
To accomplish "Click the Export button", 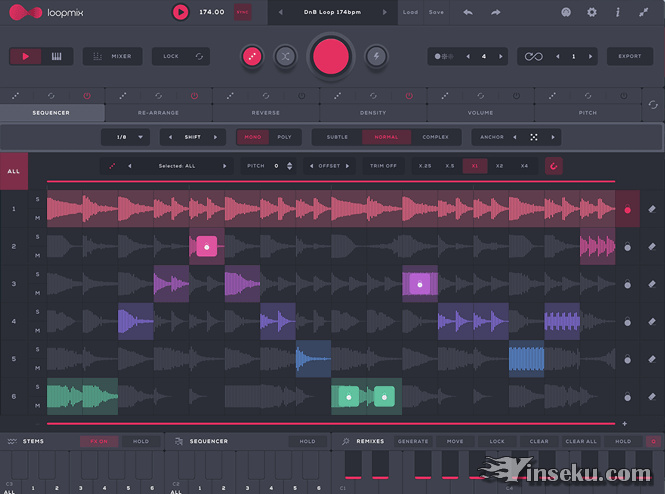I will (629, 57).
